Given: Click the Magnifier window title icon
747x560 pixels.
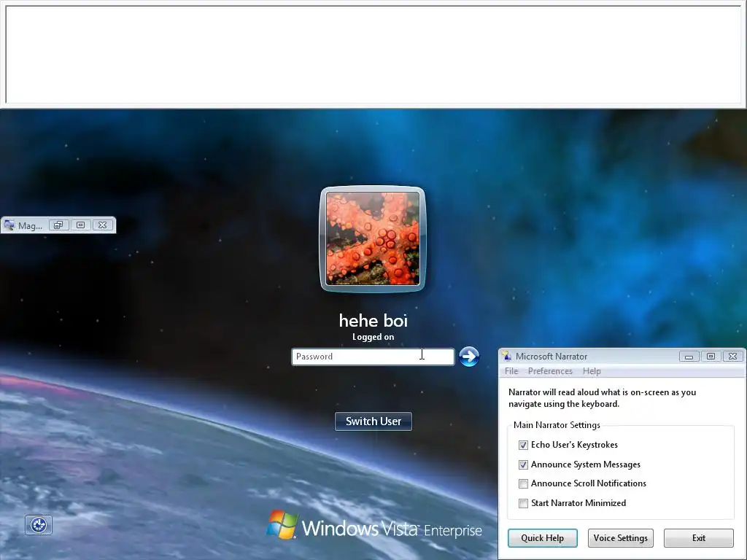Looking at the screenshot, I should click(9, 225).
